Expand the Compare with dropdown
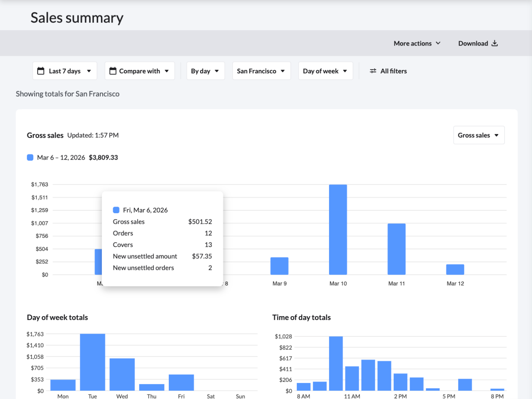The image size is (532, 399). (139, 71)
